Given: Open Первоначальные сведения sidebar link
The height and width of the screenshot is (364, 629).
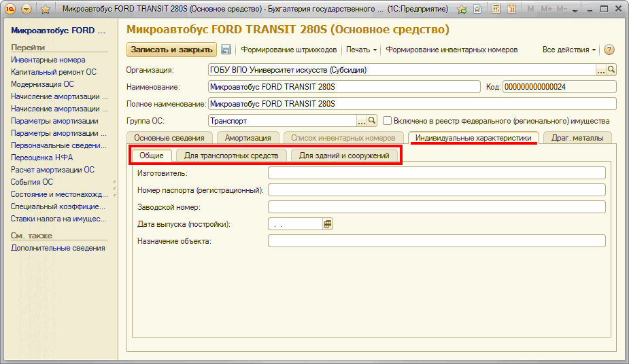Looking at the screenshot, I should (59, 145).
